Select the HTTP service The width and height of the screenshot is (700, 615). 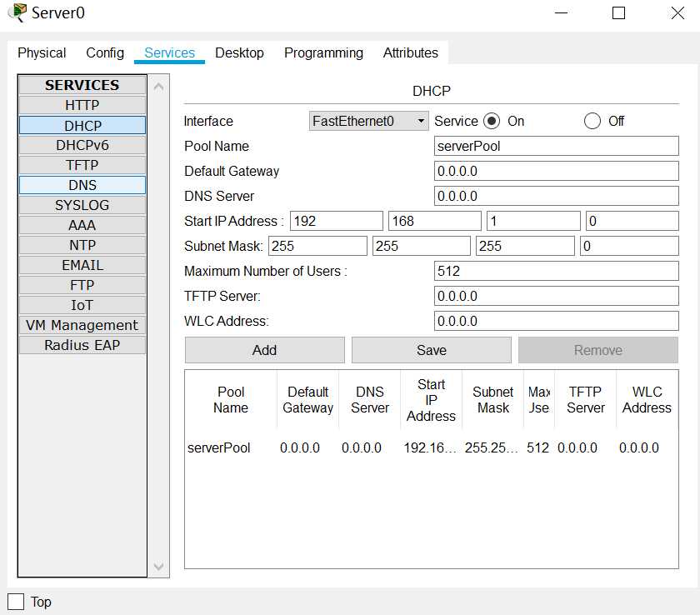click(x=82, y=105)
